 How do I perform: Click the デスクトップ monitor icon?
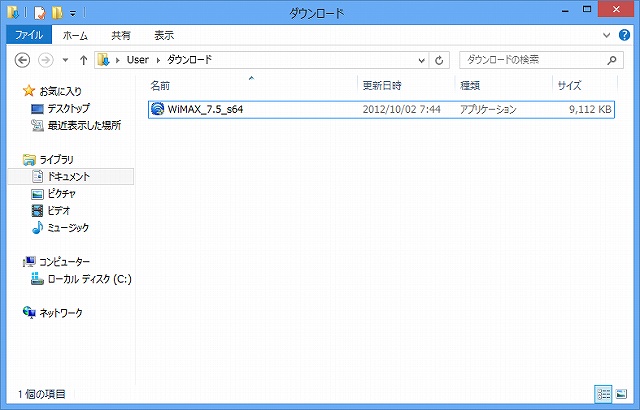(x=37, y=109)
